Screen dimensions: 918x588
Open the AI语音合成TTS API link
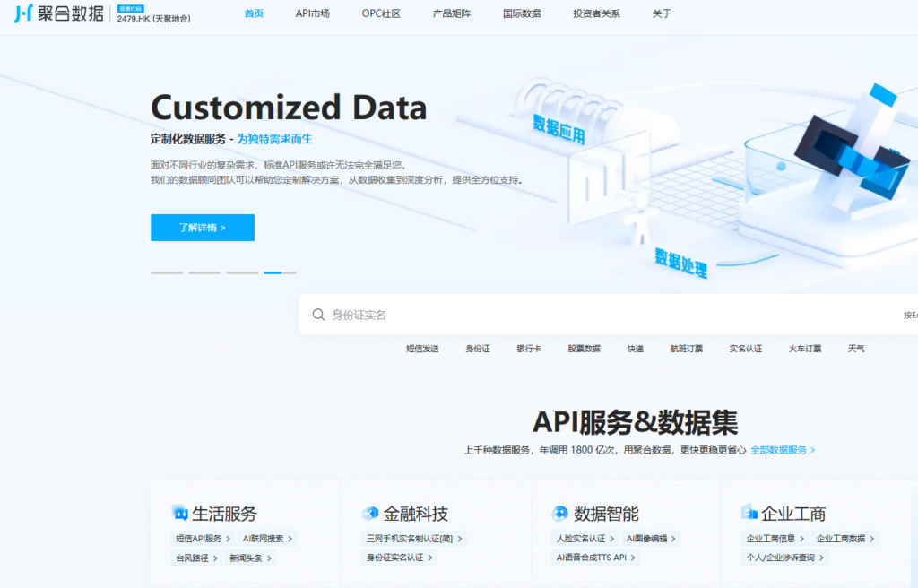coord(592,558)
